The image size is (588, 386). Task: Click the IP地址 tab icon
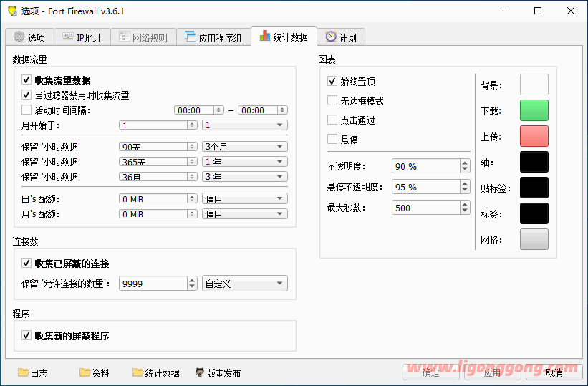click(67, 37)
